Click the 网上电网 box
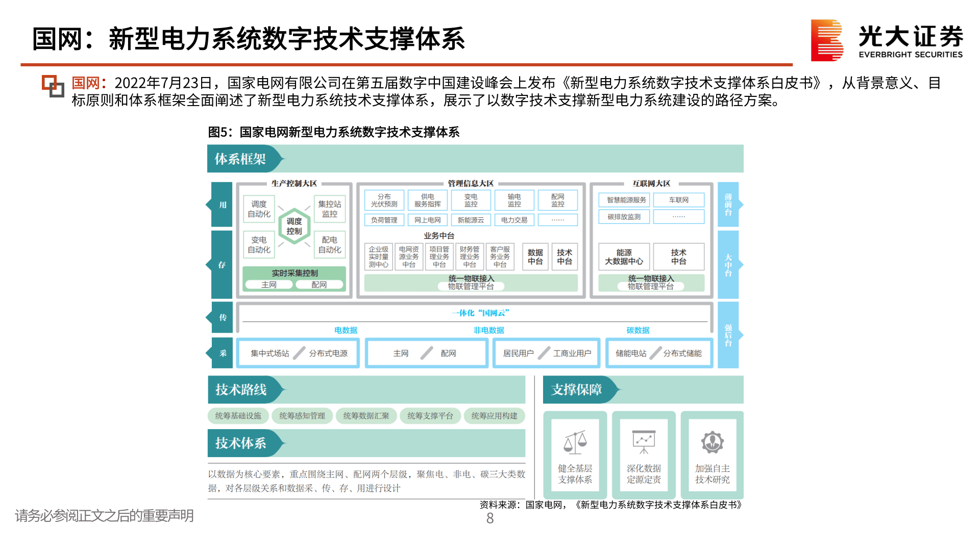This screenshot has height=551, width=980. 428,220
